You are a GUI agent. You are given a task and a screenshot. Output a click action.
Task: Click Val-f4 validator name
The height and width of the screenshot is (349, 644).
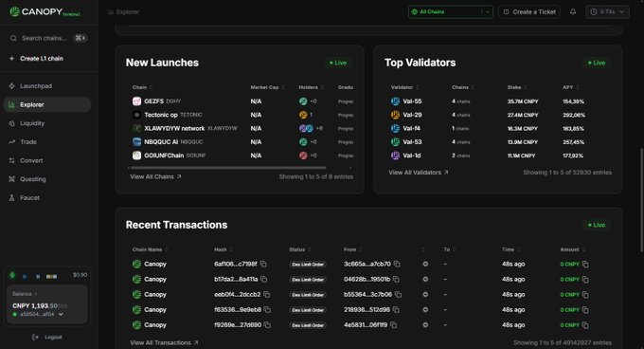[412, 128]
